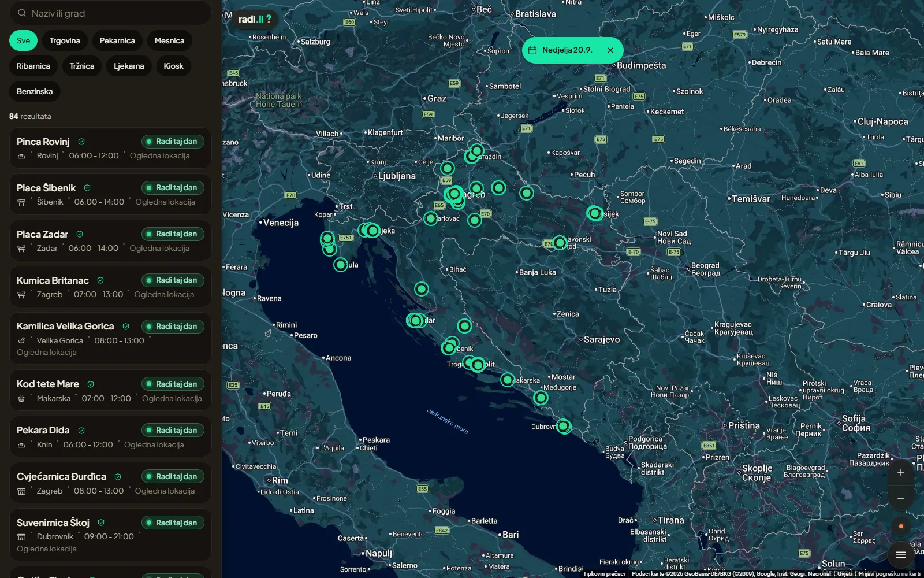Screen dimensions: 924x578
Task: Select the marker near Slavonski Brod
Action: (x=559, y=243)
